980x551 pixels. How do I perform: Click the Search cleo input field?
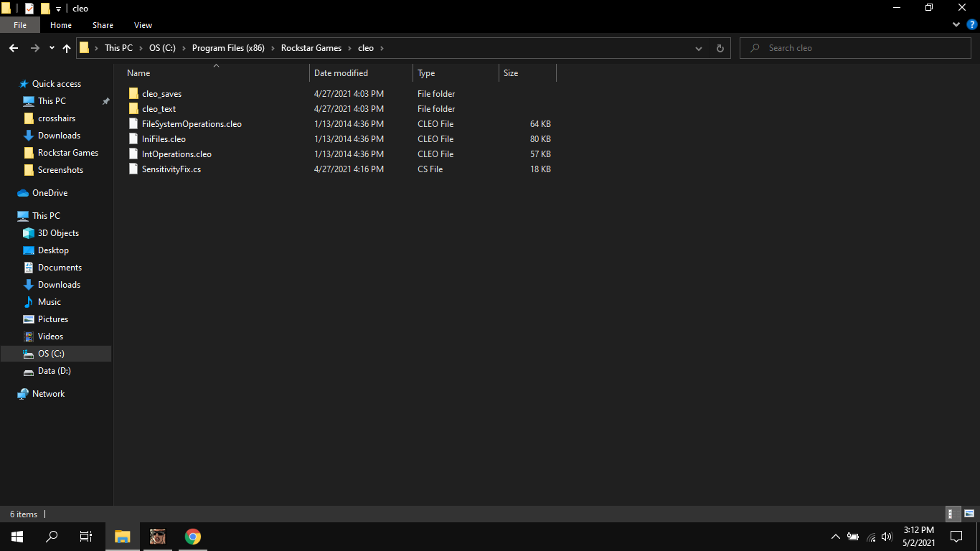tap(855, 48)
